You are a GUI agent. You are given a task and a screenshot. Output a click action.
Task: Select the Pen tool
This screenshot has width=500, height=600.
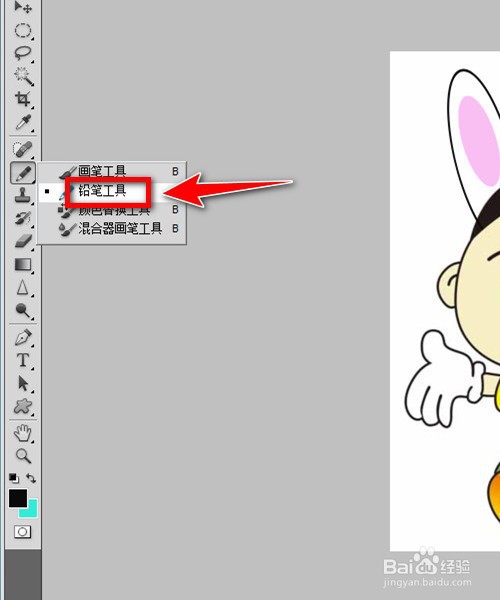point(23,338)
